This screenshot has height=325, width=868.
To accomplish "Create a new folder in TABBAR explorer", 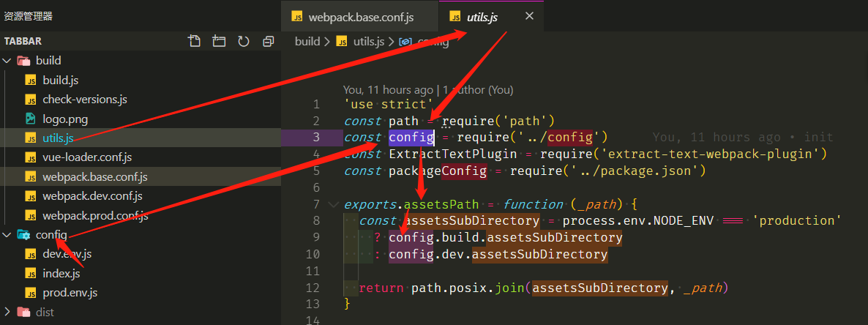I will click(x=219, y=41).
